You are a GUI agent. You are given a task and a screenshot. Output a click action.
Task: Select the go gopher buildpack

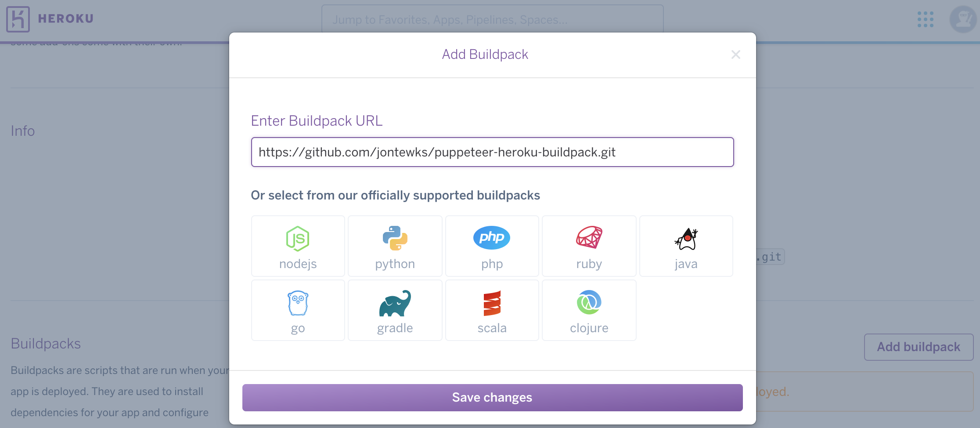298,310
